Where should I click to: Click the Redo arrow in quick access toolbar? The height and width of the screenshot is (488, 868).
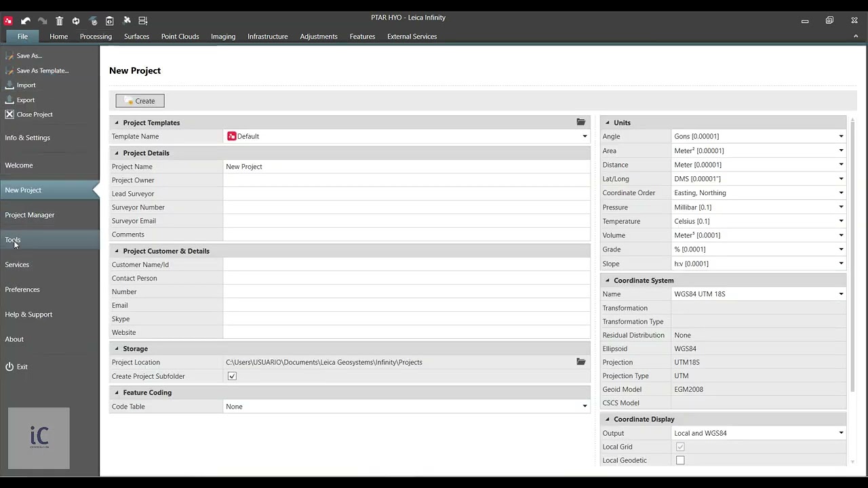43,21
